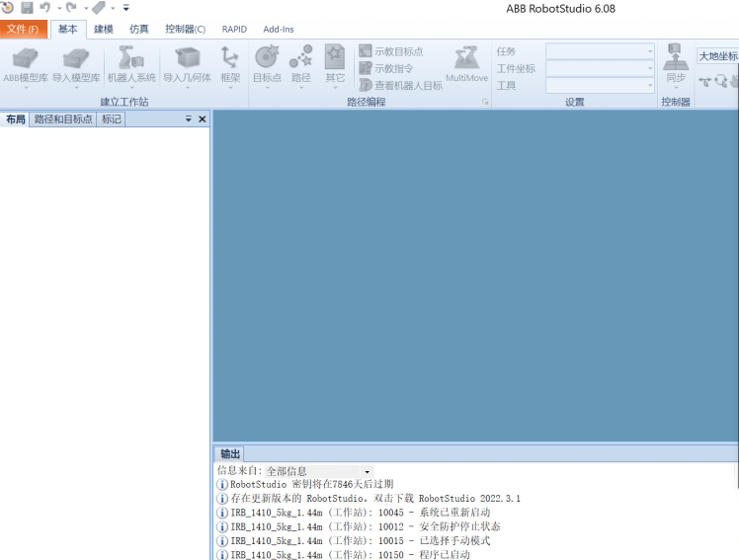Switch to the RAPID ribbon tab
Viewport: 739px width, 560px height.
pyautogui.click(x=234, y=30)
